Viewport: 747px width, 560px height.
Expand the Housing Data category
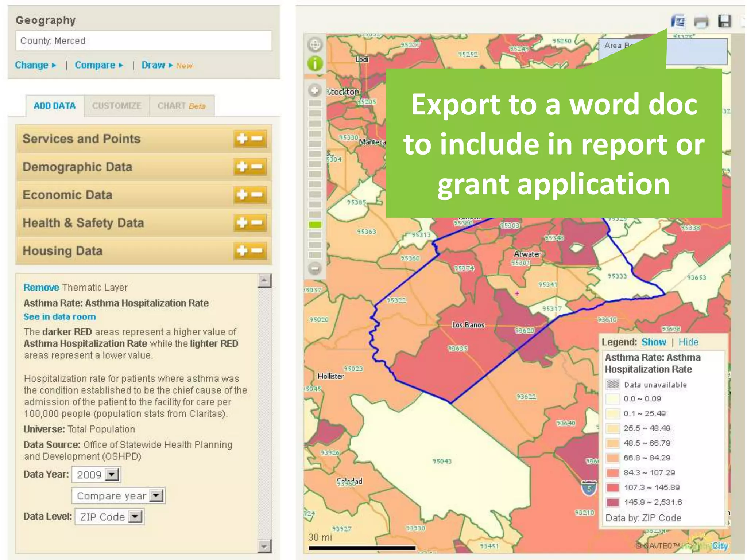[x=144, y=251]
